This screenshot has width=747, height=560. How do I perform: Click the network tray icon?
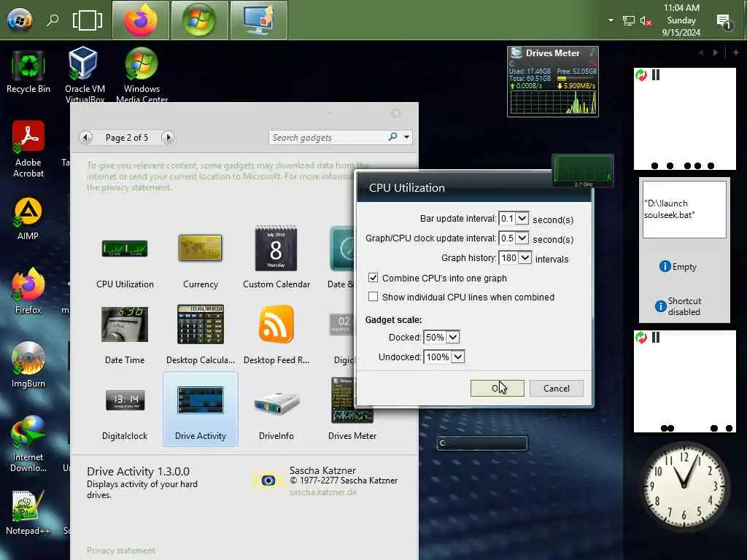coord(628,20)
